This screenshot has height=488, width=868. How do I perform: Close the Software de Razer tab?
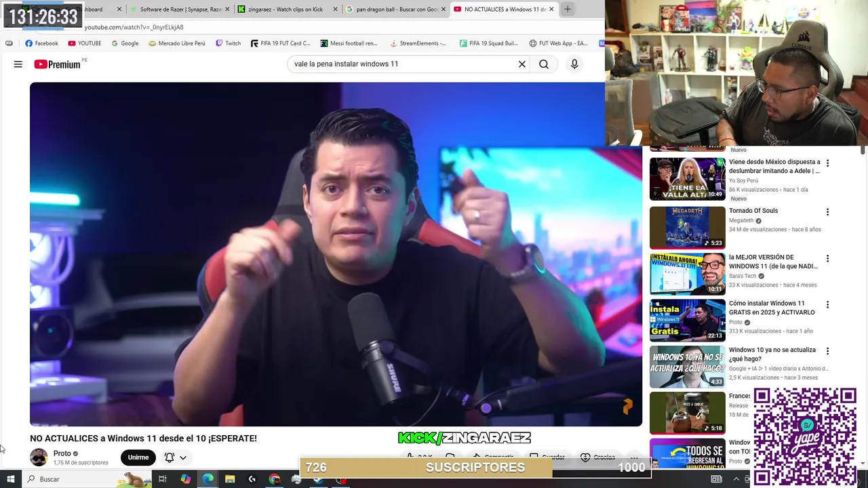tap(227, 9)
